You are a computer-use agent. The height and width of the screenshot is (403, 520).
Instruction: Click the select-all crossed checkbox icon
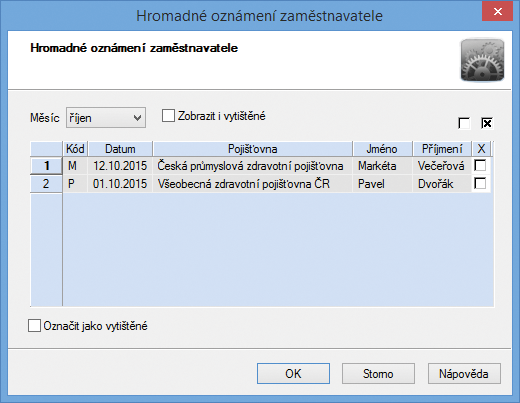coord(487,123)
